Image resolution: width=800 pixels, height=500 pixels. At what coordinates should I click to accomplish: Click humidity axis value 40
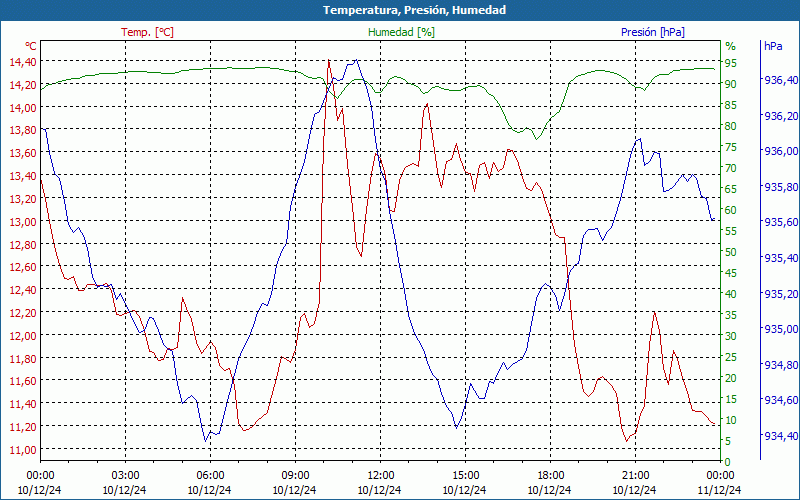pos(731,294)
